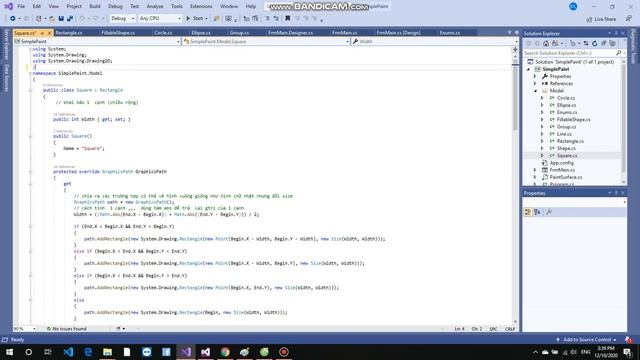Expand Circle.cs in Solution Explorer
The width and height of the screenshot is (640, 360).
(542, 98)
